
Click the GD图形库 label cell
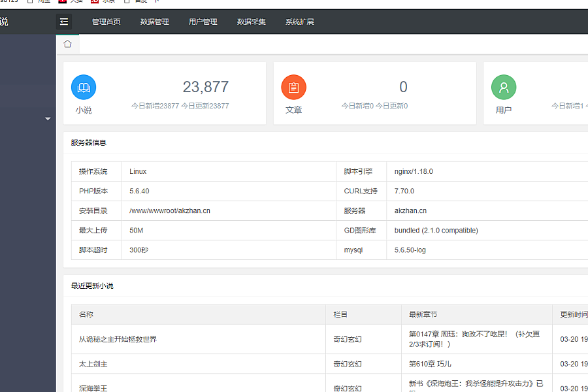(x=361, y=231)
